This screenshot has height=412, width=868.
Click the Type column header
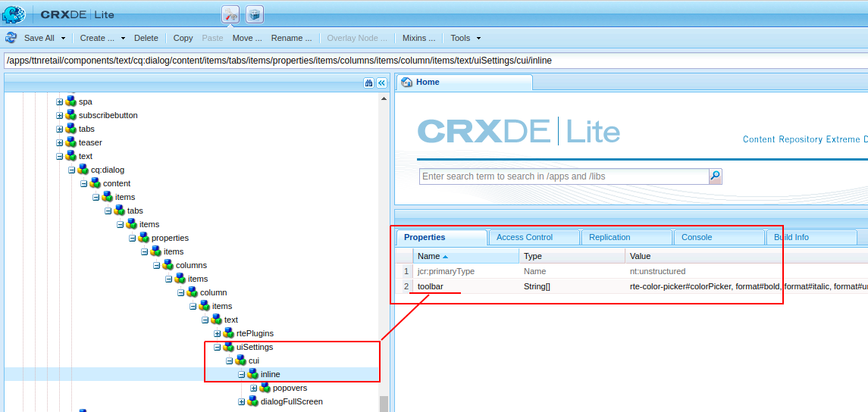(572, 256)
